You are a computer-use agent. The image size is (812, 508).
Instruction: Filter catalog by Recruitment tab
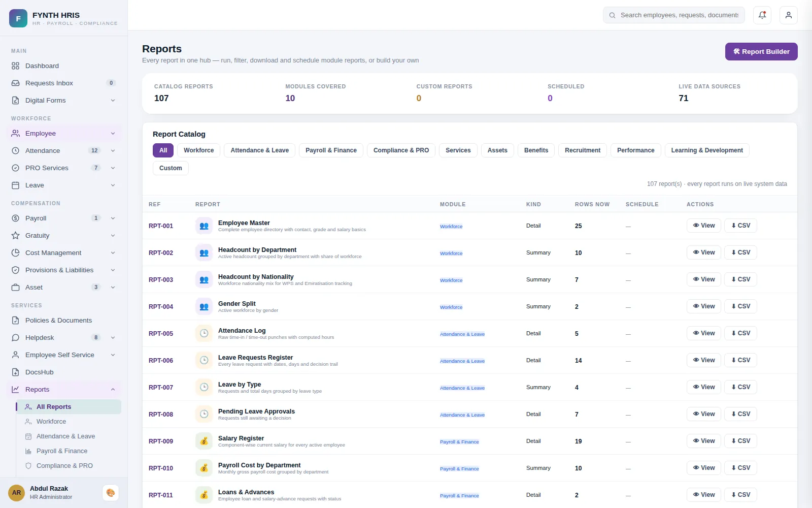(583, 150)
